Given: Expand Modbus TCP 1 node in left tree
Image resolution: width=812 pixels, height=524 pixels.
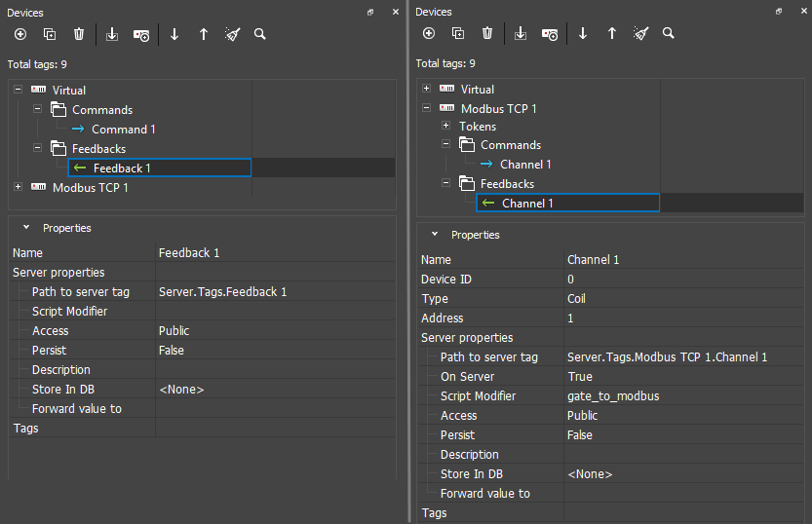Looking at the screenshot, I should click(x=19, y=187).
